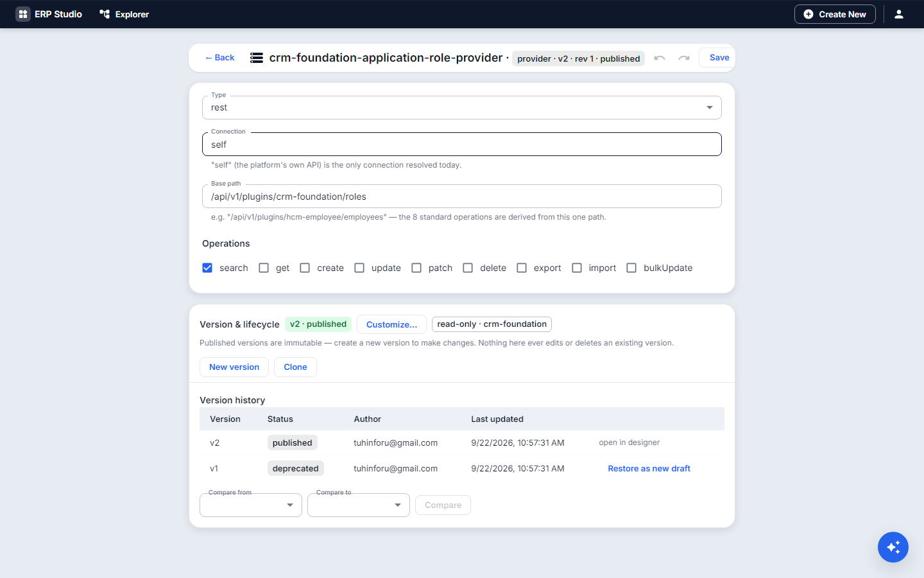The image size is (924, 578).
Task: Enable the export operation checkbox
Action: click(522, 268)
